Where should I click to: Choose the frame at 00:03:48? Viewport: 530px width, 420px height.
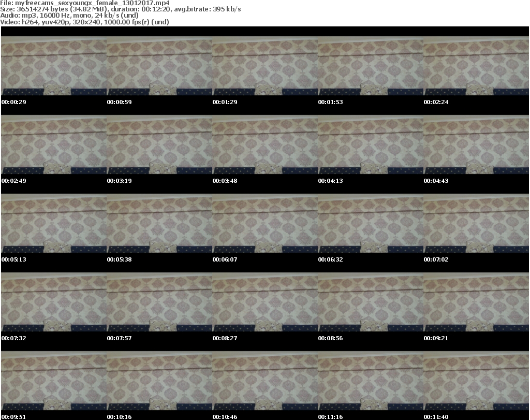(265, 144)
